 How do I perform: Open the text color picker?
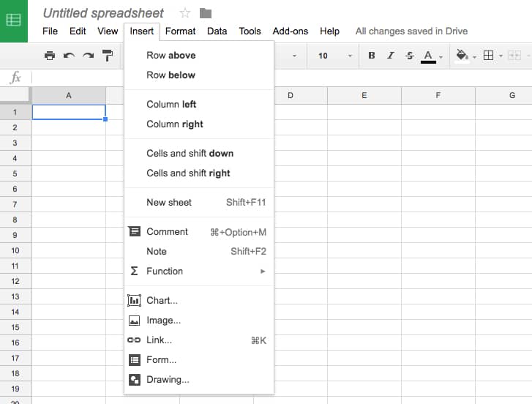431,56
